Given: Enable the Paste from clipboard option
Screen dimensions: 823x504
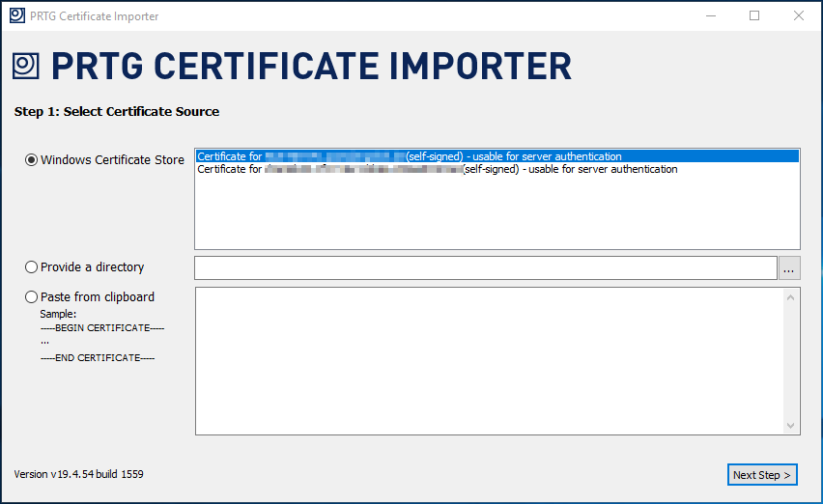Looking at the screenshot, I should (x=32, y=297).
